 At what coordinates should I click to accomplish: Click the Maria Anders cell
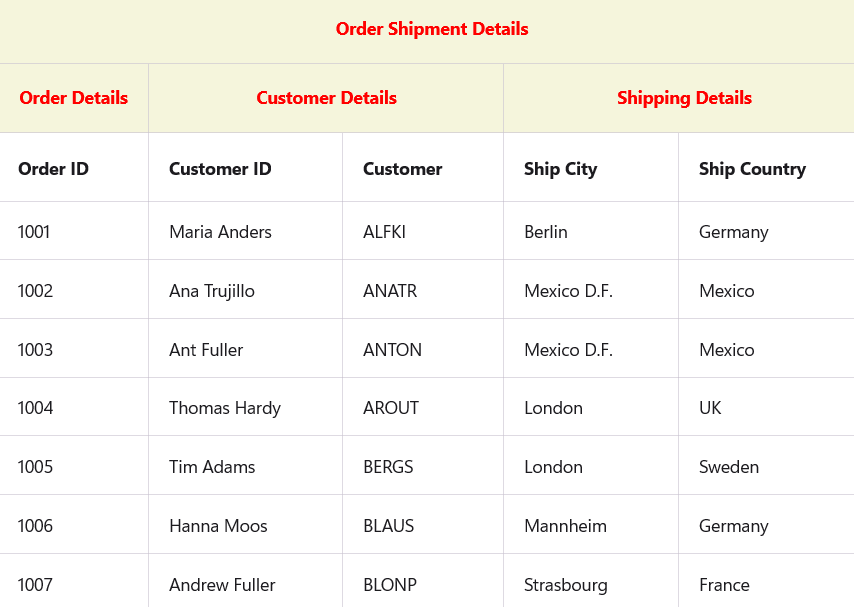coord(220,232)
